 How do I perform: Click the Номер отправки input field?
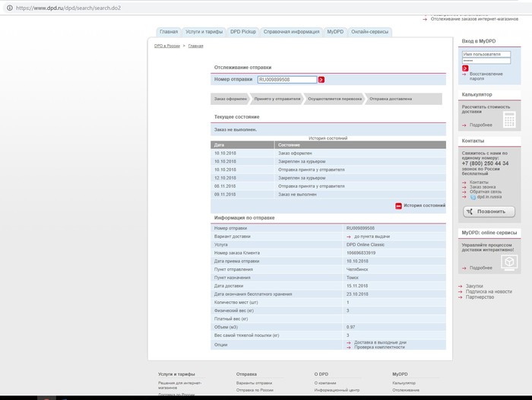click(x=287, y=79)
